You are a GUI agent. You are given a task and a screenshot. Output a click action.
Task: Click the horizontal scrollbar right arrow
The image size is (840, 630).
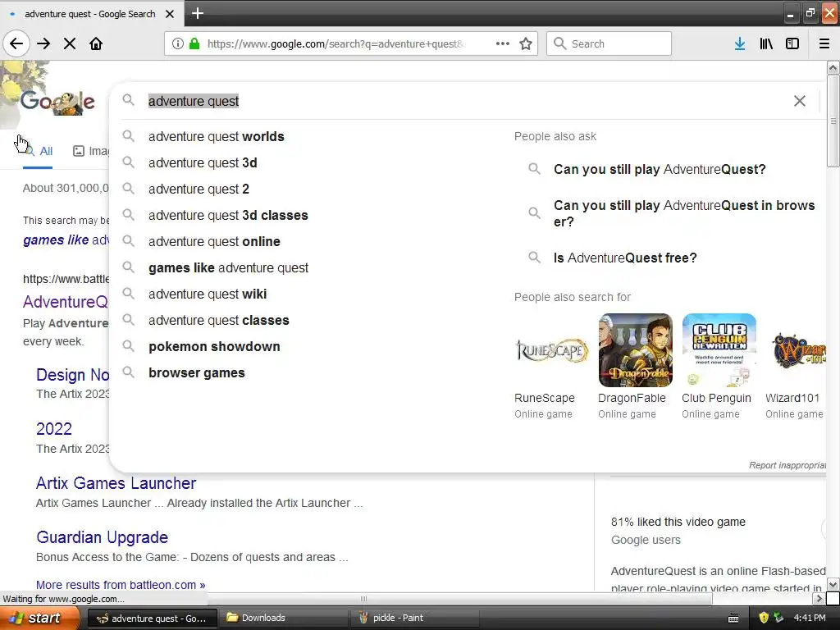pyautogui.click(x=819, y=598)
